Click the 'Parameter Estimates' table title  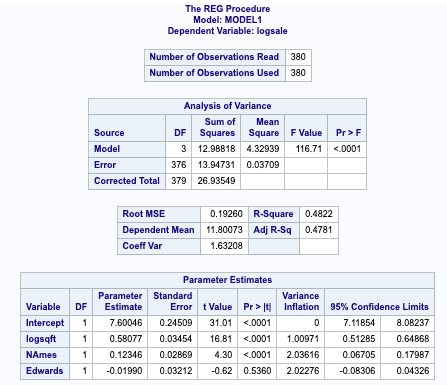pyautogui.click(x=227, y=280)
